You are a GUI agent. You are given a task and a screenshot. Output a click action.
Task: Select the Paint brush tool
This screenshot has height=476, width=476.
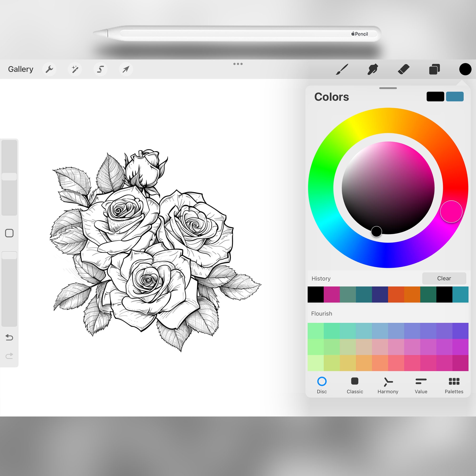[342, 69]
